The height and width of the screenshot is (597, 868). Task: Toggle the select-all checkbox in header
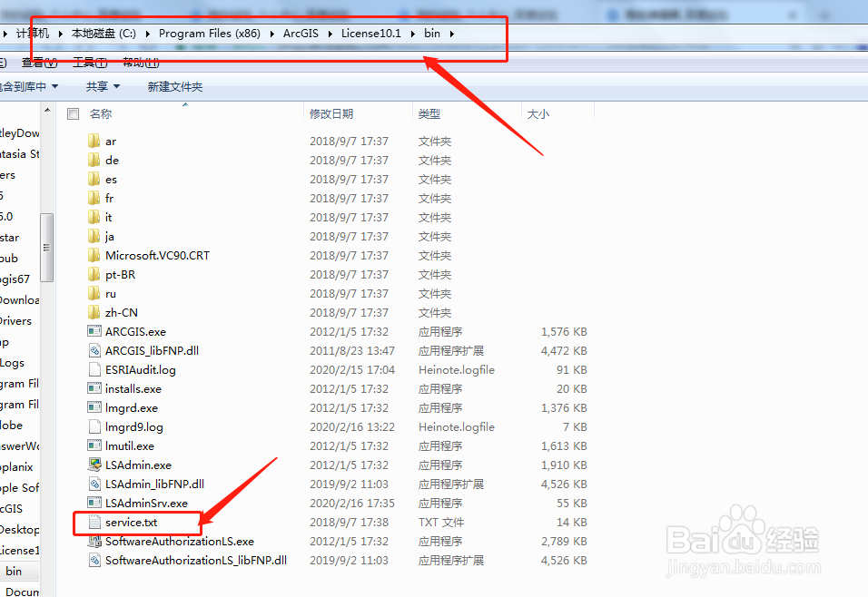73,113
